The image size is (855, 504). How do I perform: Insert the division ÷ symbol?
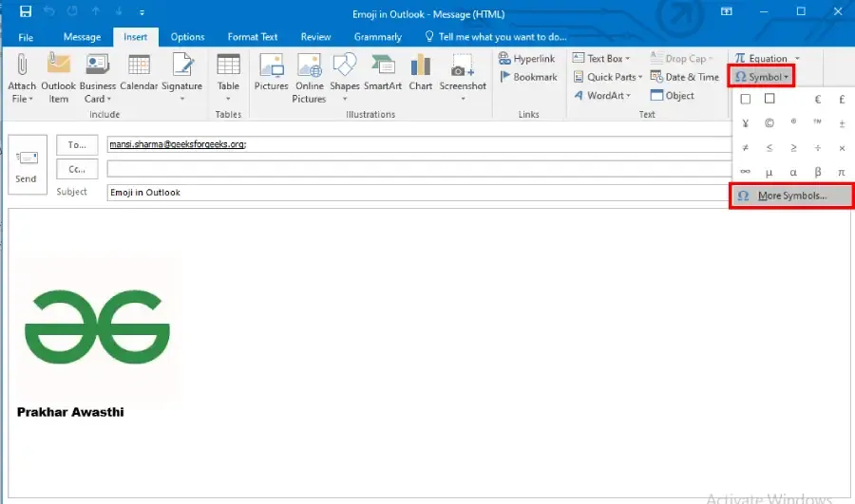(x=817, y=148)
